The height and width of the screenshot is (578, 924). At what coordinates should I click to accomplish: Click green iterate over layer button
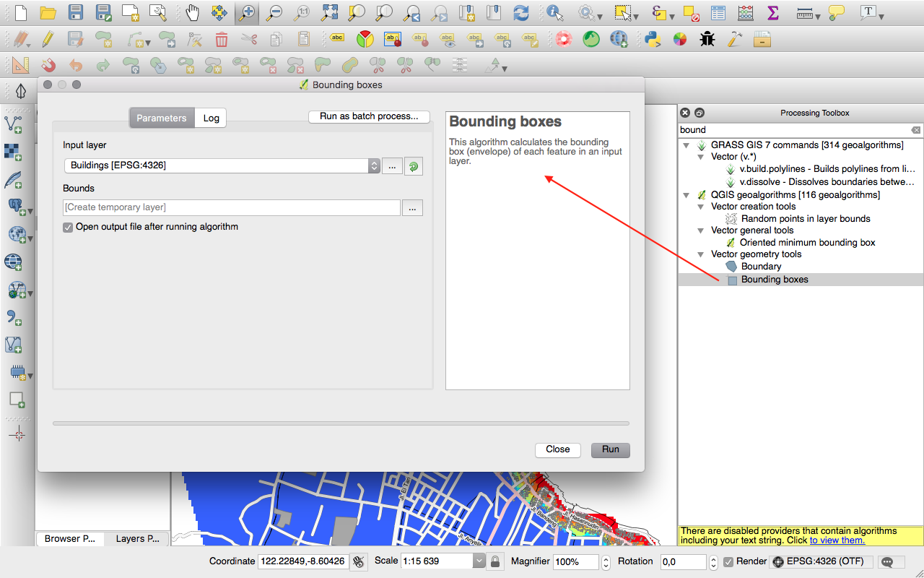[x=413, y=166]
